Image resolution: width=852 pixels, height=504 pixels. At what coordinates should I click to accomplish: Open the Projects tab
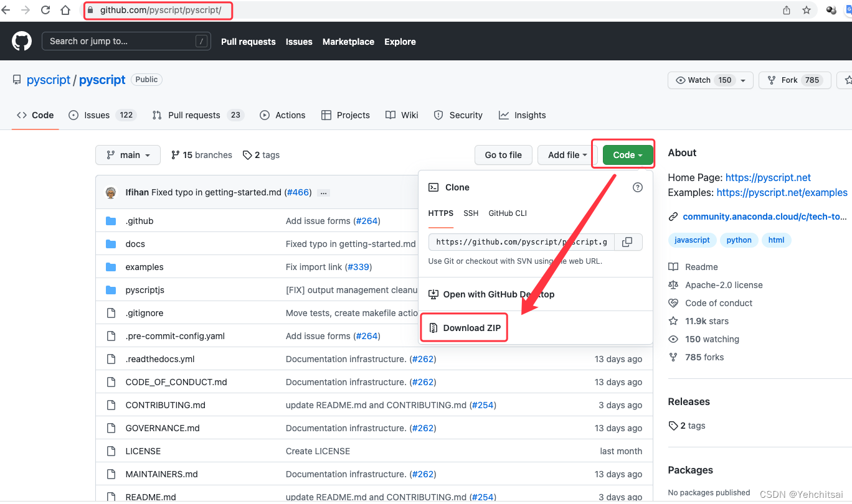(x=346, y=115)
